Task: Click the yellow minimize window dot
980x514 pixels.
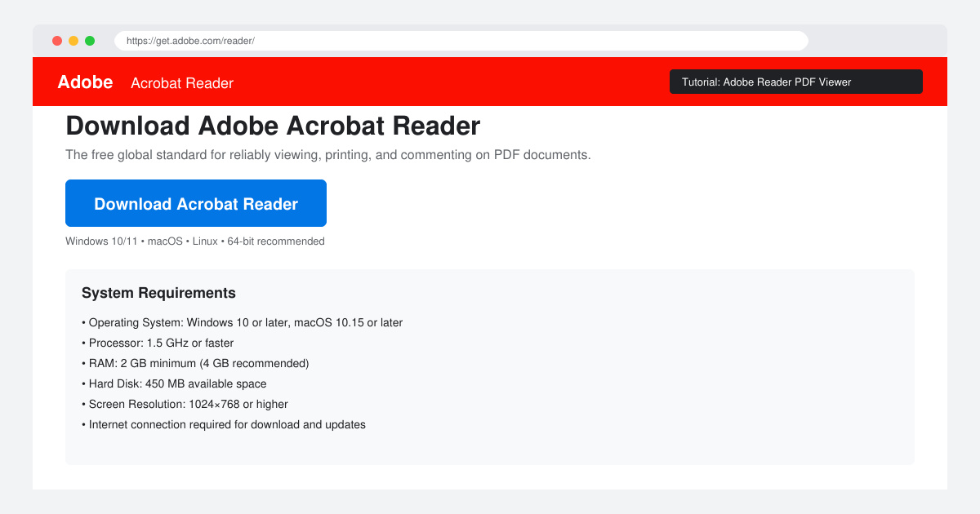Action: coord(73,41)
